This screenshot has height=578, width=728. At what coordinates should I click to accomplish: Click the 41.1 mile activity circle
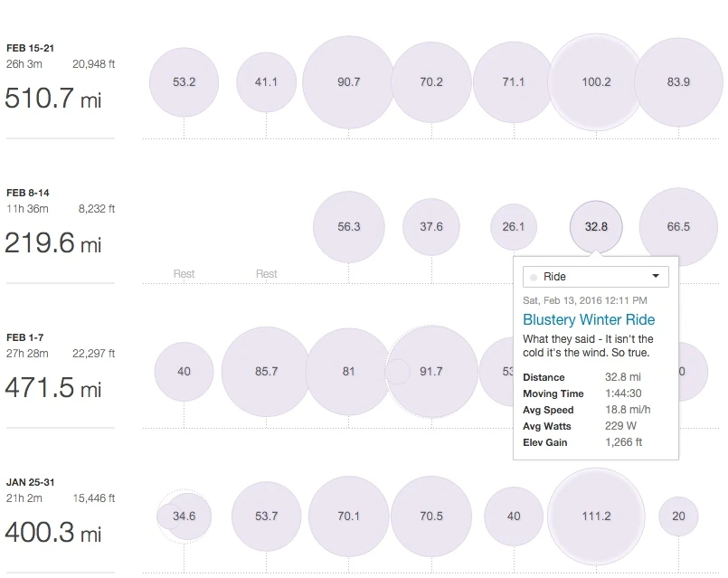click(x=266, y=82)
